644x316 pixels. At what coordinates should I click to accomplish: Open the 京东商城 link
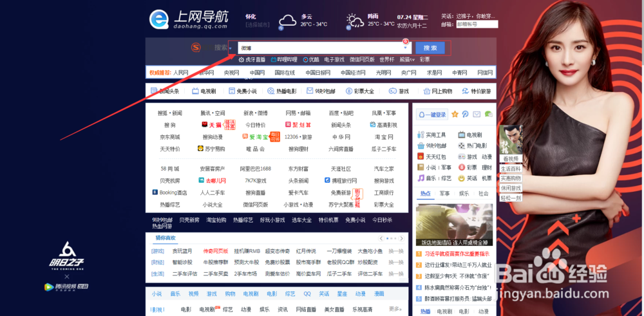click(x=170, y=137)
